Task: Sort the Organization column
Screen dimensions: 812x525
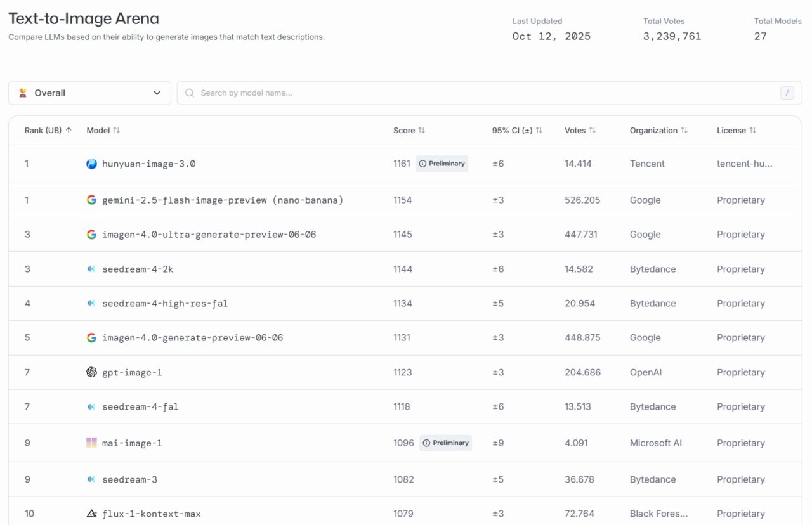Action: coord(658,131)
